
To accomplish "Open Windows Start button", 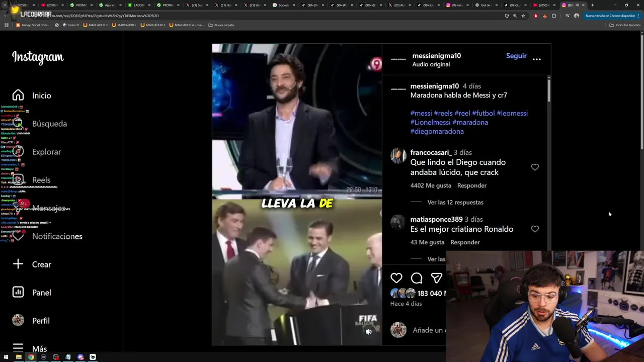I will (x=6, y=357).
